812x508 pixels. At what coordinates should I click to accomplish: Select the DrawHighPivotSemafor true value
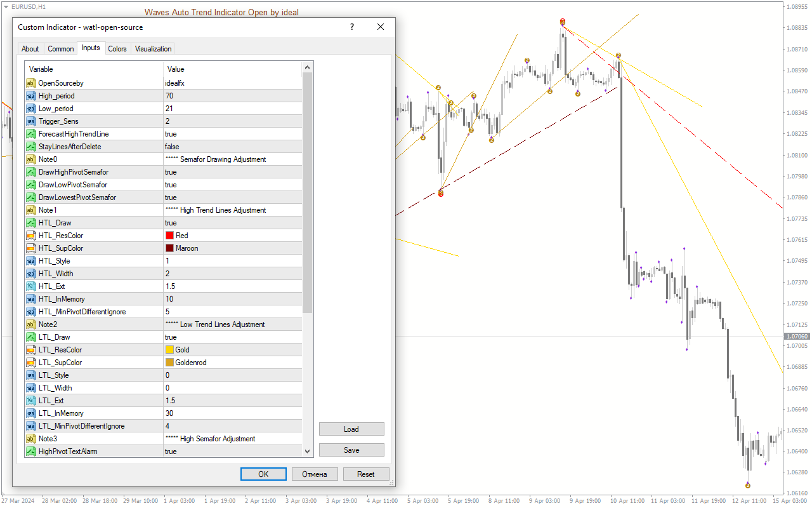(x=171, y=172)
